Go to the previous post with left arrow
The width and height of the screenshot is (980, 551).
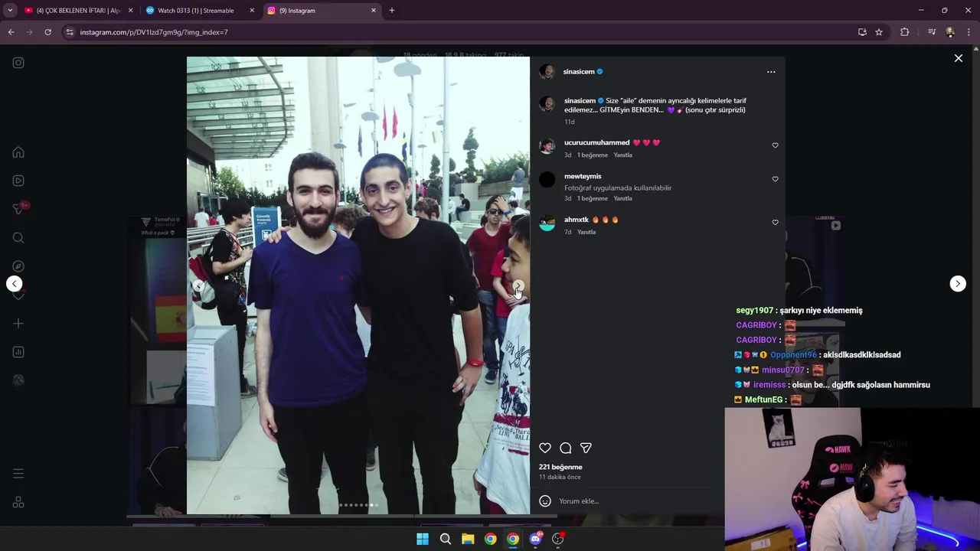pyautogui.click(x=15, y=284)
